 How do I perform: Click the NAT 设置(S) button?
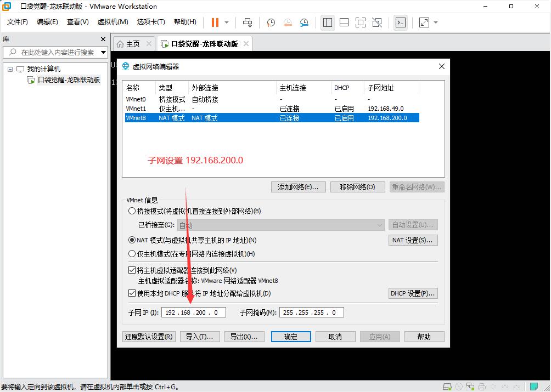click(x=413, y=240)
